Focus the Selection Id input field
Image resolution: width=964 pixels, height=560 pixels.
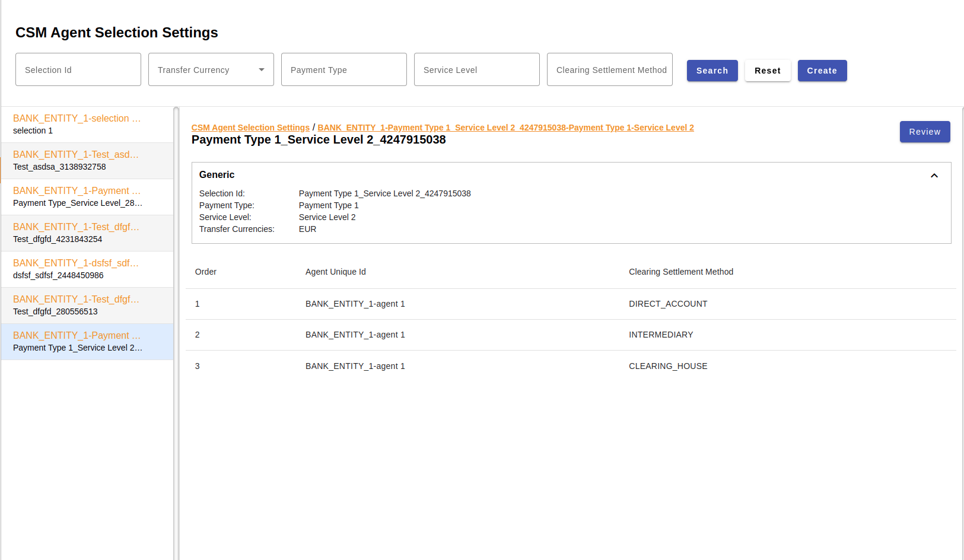78,70
